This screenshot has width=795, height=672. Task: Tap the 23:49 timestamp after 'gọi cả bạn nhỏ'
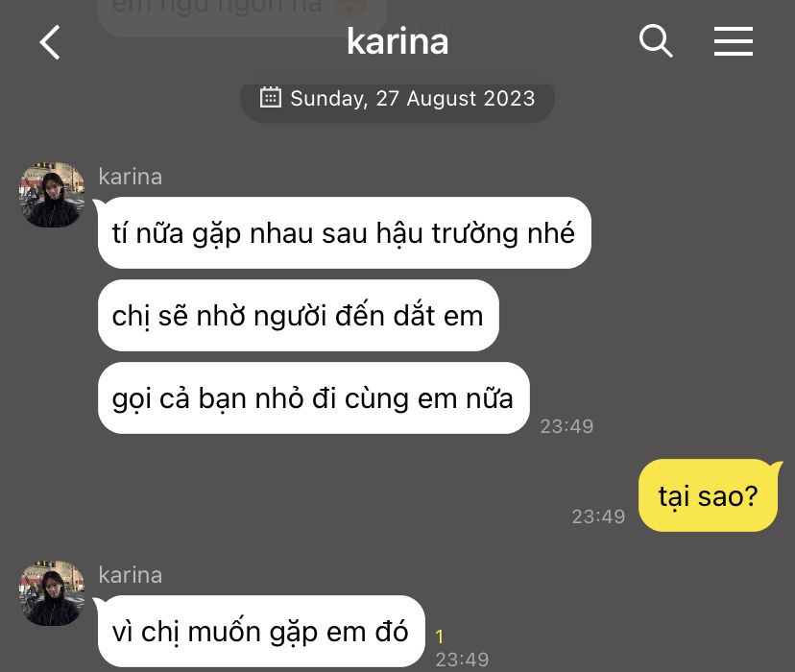[566, 426]
